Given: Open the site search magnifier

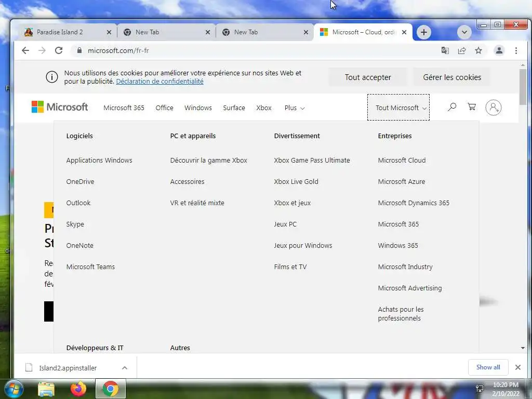Looking at the screenshot, I should (x=452, y=107).
